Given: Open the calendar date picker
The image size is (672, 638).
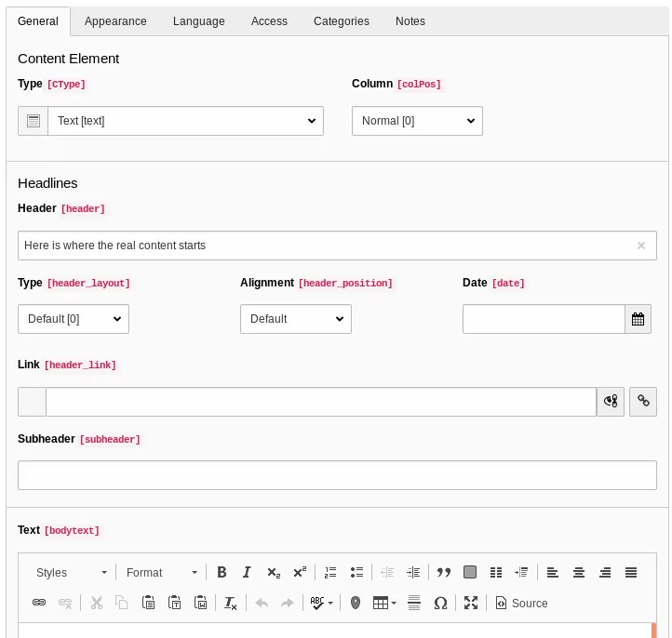Looking at the screenshot, I should (x=638, y=319).
